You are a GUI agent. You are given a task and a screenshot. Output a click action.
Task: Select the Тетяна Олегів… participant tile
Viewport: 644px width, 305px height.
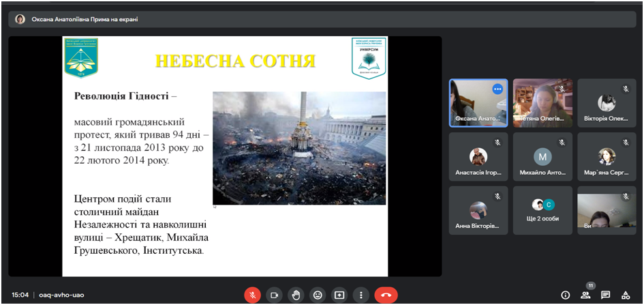(x=542, y=103)
